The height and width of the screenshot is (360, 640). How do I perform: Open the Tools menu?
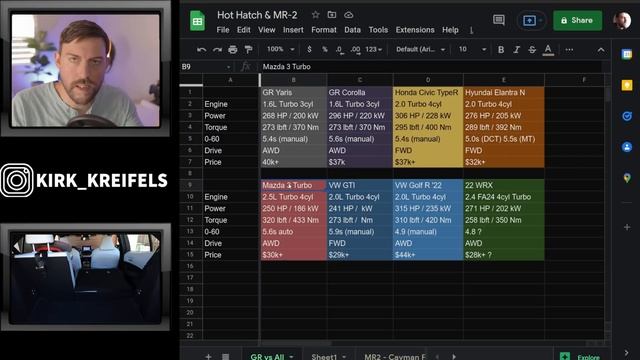[x=378, y=30]
